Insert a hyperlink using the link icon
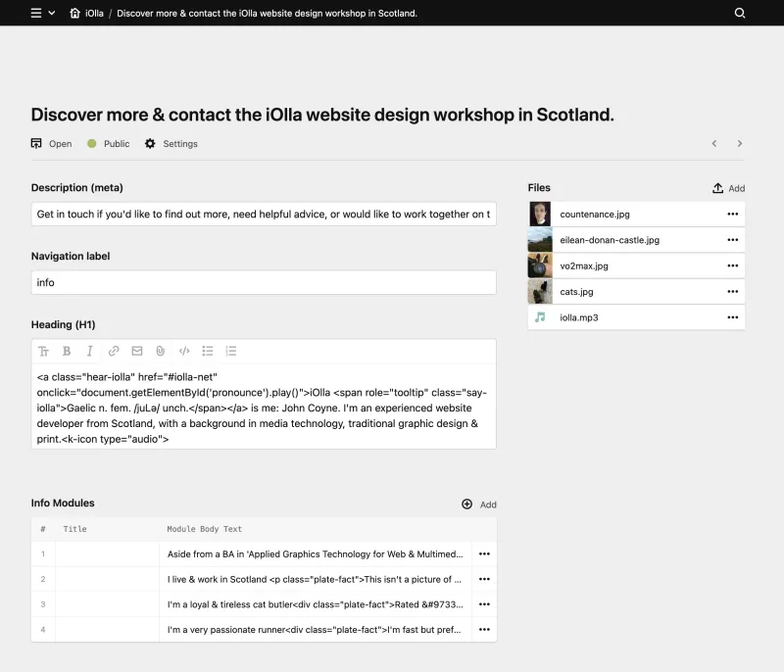 tap(113, 351)
